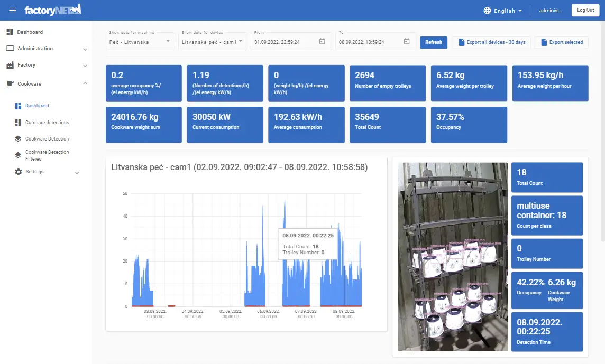
Task: Click the Cookware cup icon
Action: coord(11,83)
